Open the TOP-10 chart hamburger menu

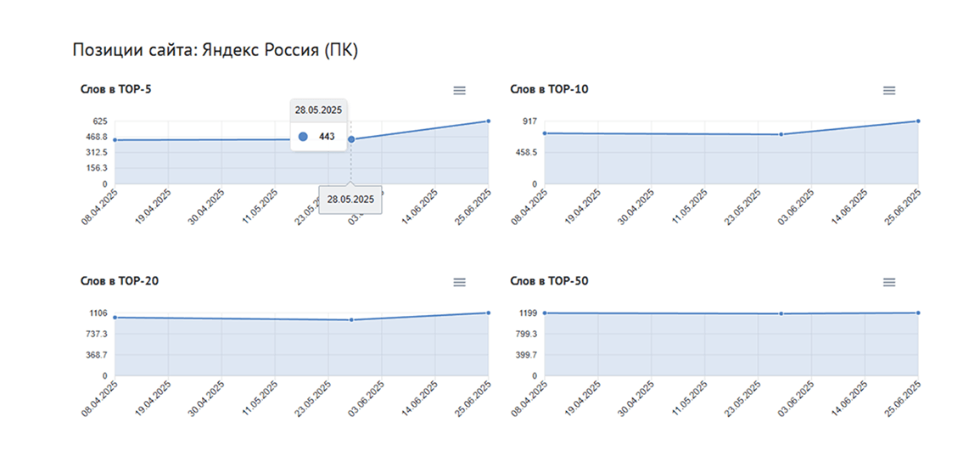(889, 90)
